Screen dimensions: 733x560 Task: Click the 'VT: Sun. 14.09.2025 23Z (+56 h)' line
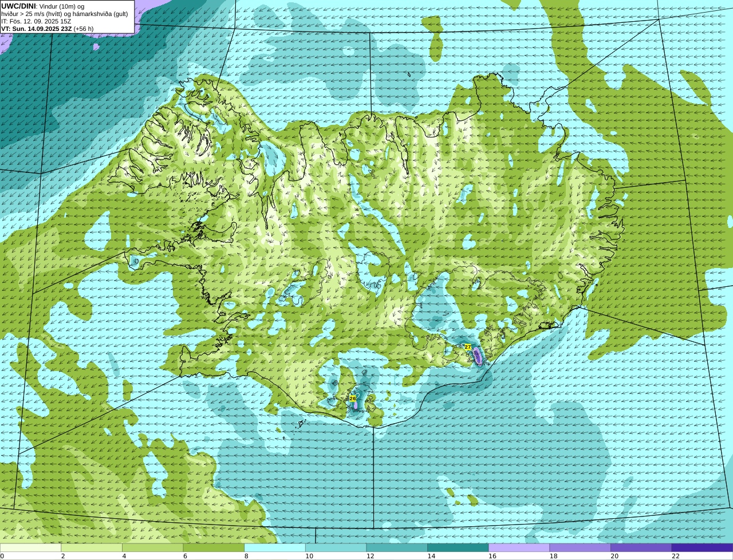tap(47, 29)
